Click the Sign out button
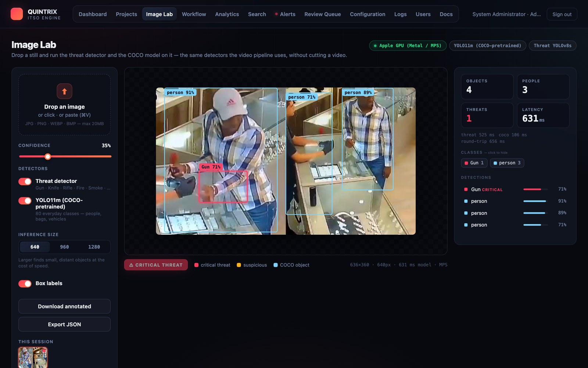 coord(562,14)
